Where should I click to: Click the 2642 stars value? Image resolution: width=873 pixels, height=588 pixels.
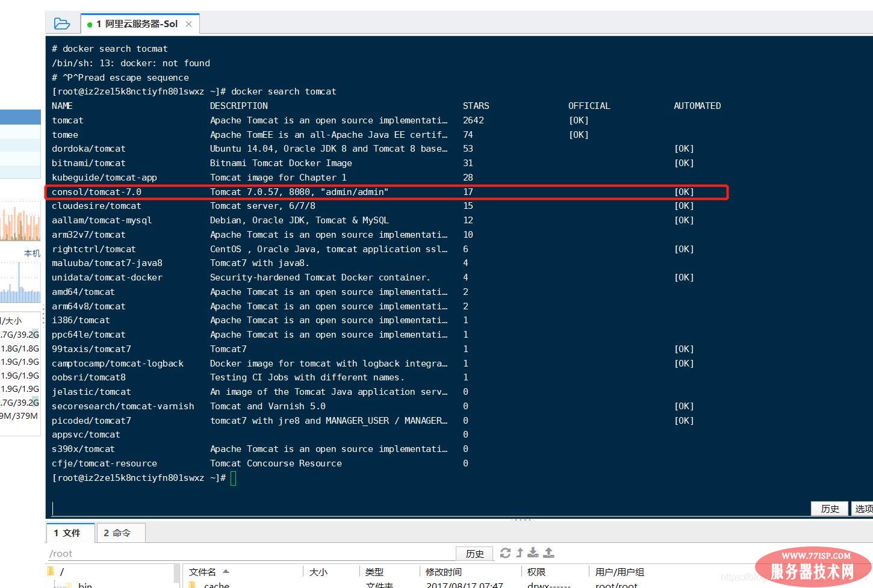[x=473, y=120]
